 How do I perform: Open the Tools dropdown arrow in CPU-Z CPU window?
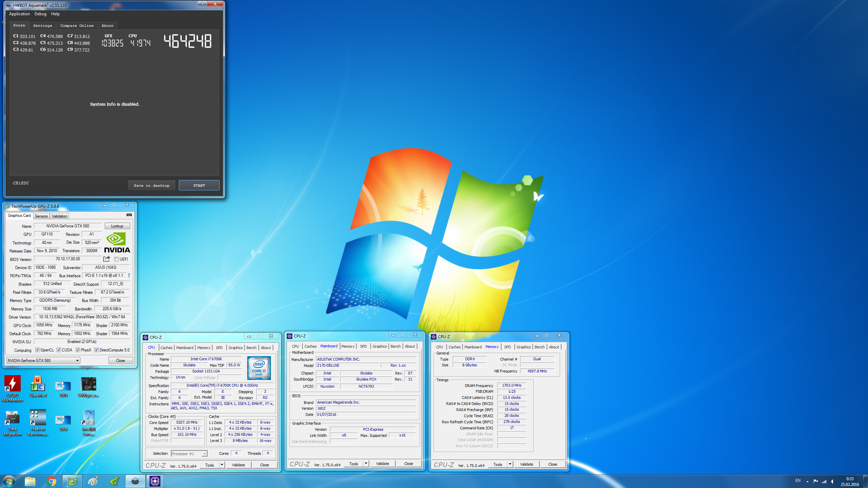222,465
